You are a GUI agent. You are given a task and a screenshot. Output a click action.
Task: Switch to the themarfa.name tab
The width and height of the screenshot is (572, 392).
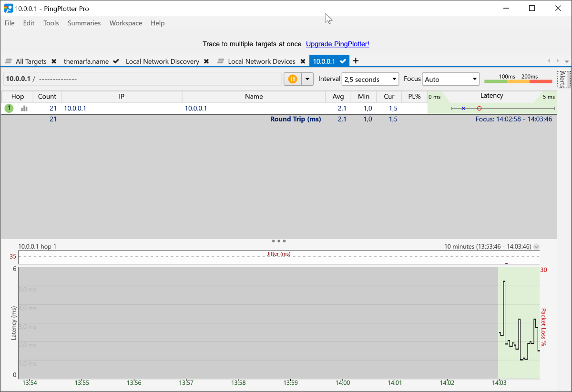tap(86, 61)
